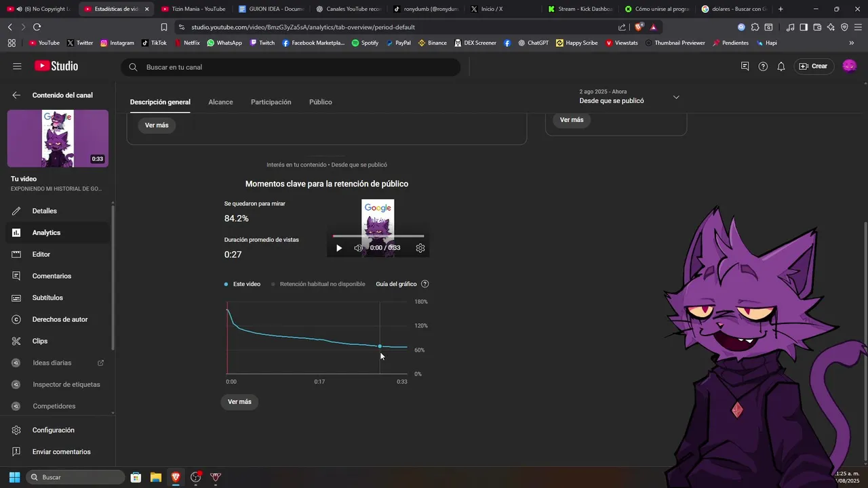Open the Configuración gear icon in sidebar
868x488 pixels.
[17, 430]
